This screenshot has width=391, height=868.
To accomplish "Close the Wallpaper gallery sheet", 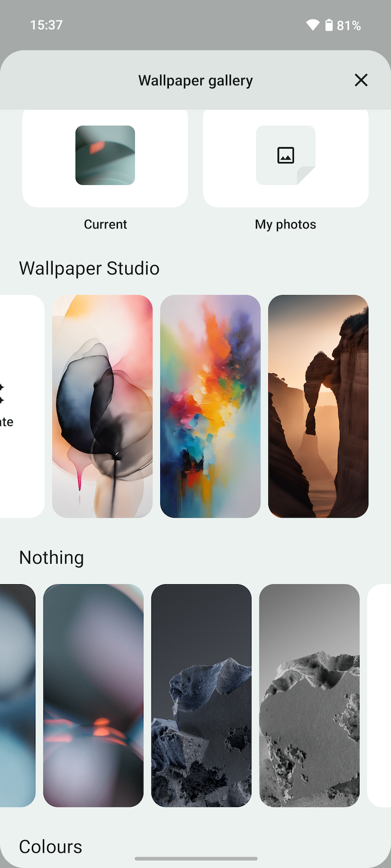I will [361, 80].
